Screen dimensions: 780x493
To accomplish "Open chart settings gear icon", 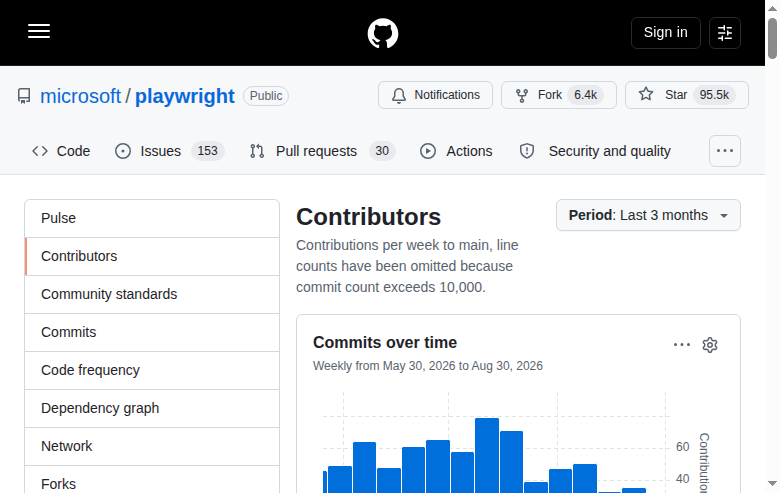I will pos(710,345).
